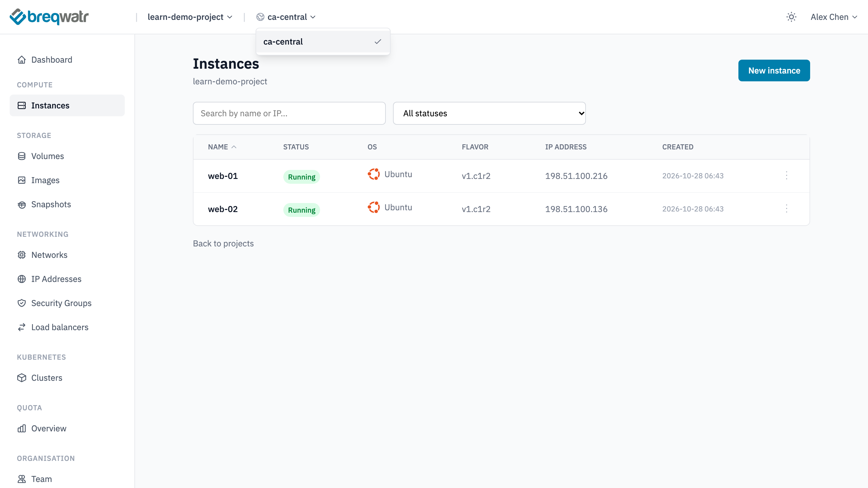Click the Snapshots icon

coord(22,205)
